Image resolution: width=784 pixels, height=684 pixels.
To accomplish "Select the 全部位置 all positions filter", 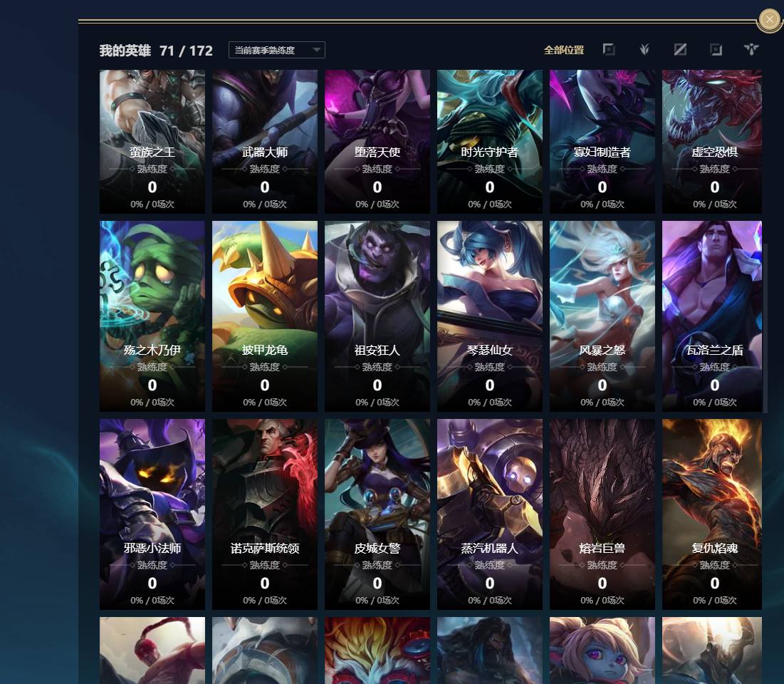I will 563,50.
